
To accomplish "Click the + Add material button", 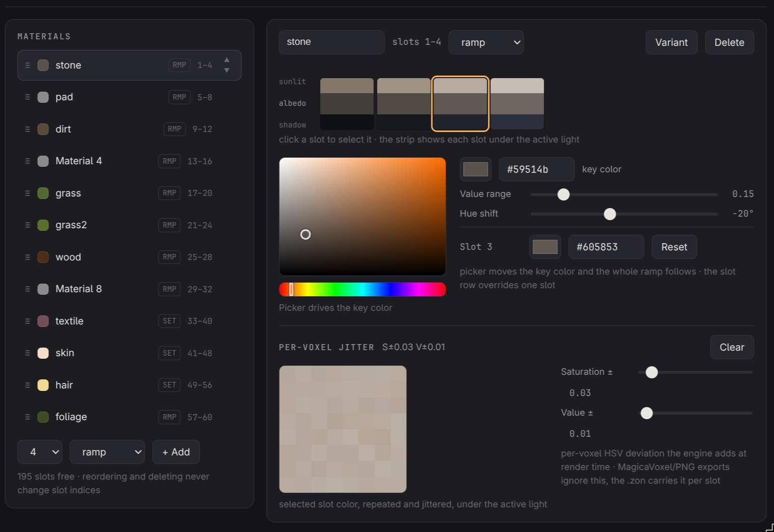I will pos(176,452).
